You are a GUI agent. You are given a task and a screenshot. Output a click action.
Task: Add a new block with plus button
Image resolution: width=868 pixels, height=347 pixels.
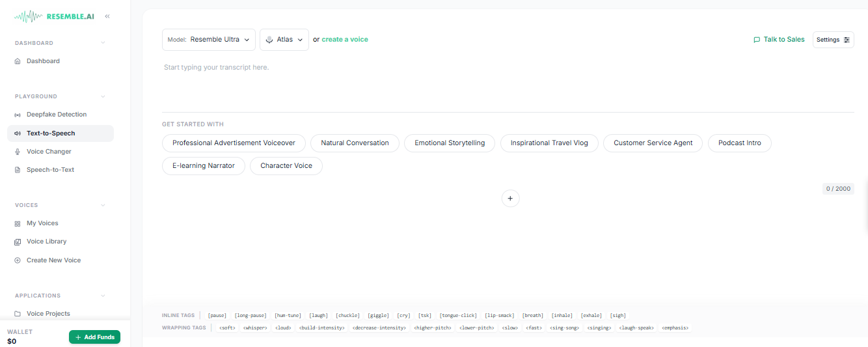(x=511, y=199)
